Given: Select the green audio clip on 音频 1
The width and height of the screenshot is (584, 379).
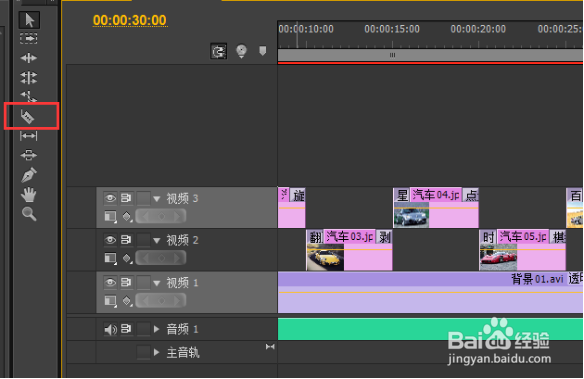Looking at the screenshot, I should 431,329.
